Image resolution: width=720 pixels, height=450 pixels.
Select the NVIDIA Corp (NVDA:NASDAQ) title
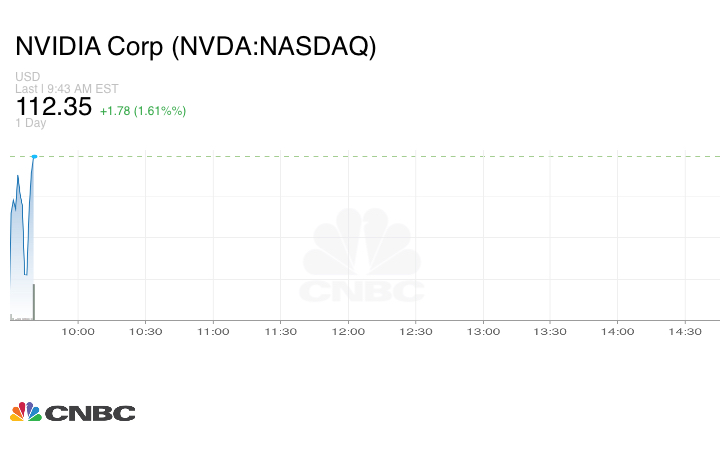195,47
